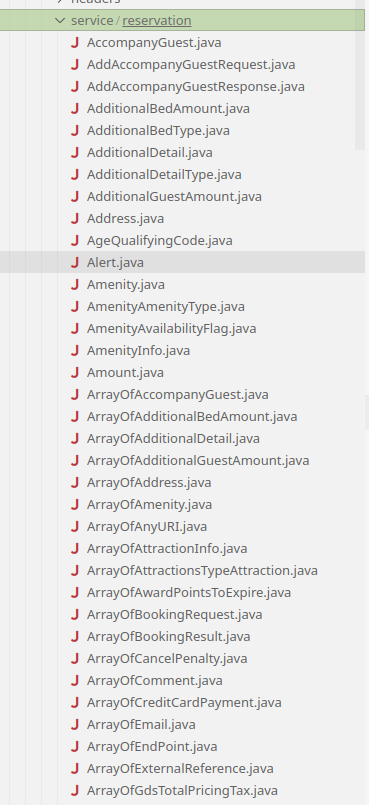The height and width of the screenshot is (805, 369).
Task: Open AmenityAmenityType.java file
Action: 166,307
